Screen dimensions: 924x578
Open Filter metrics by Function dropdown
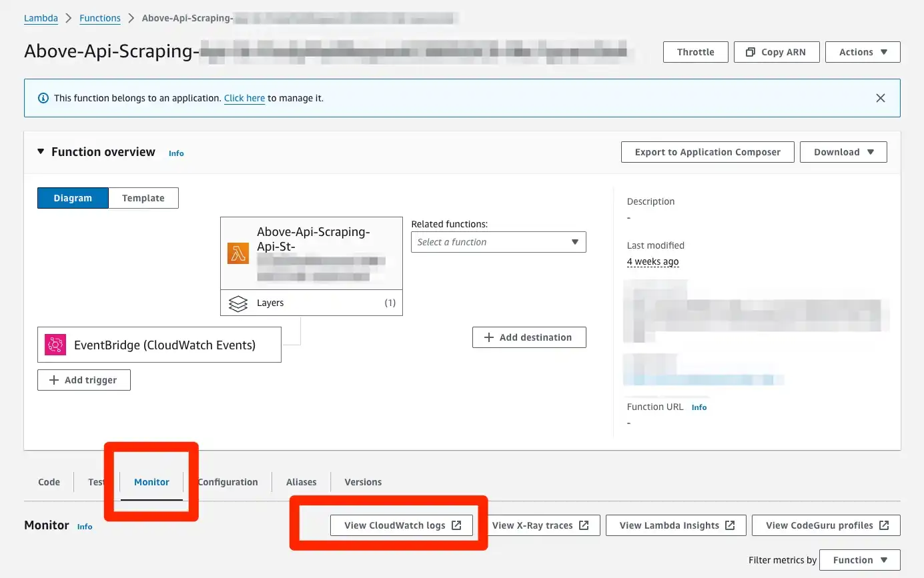[x=859, y=560]
